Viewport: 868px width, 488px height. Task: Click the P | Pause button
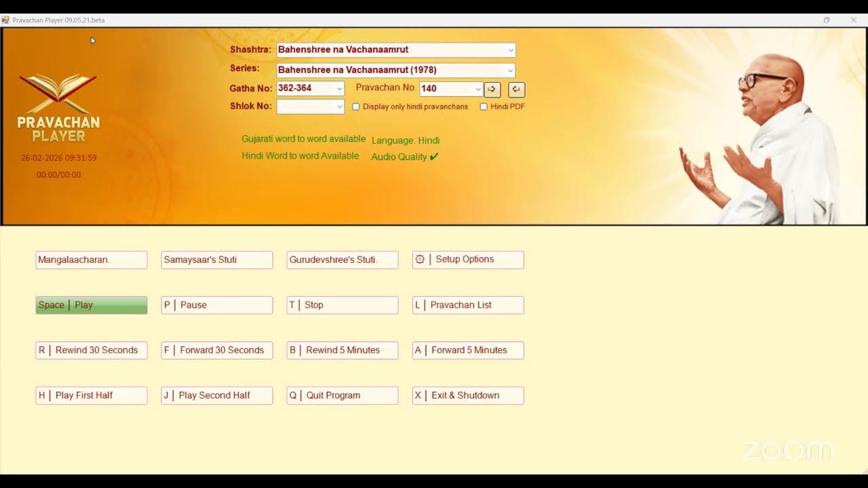[x=217, y=305]
